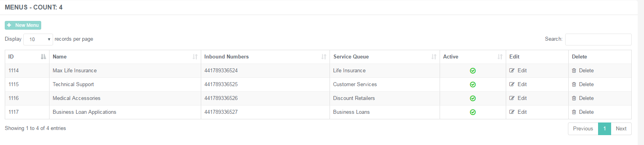Click into the Search input field

(598, 39)
